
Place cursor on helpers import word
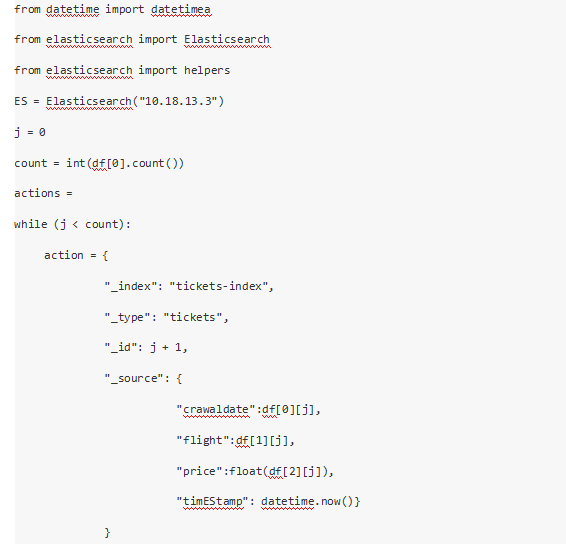pyautogui.click(x=207, y=70)
